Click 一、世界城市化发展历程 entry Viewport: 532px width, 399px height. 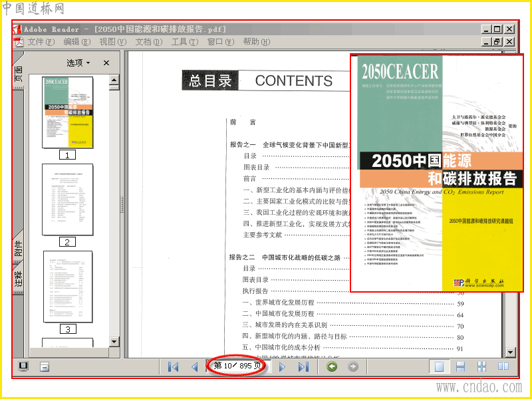coord(278,303)
